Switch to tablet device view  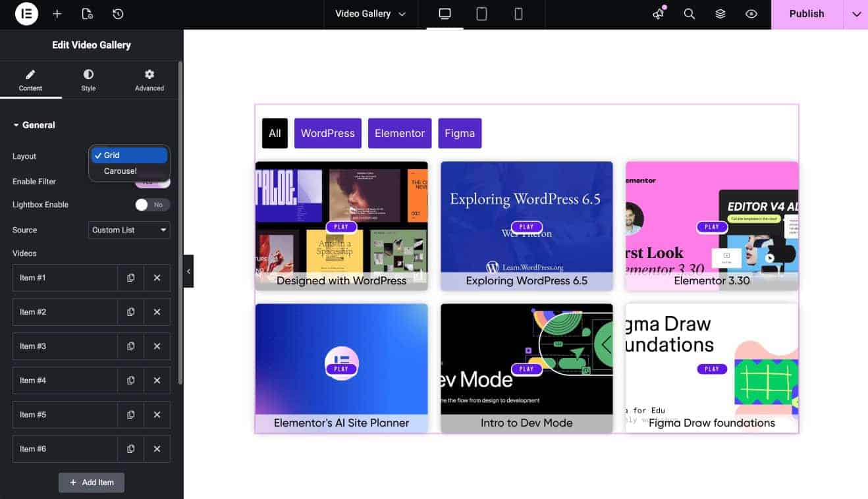pyautogui.click(x=481, y=14)
